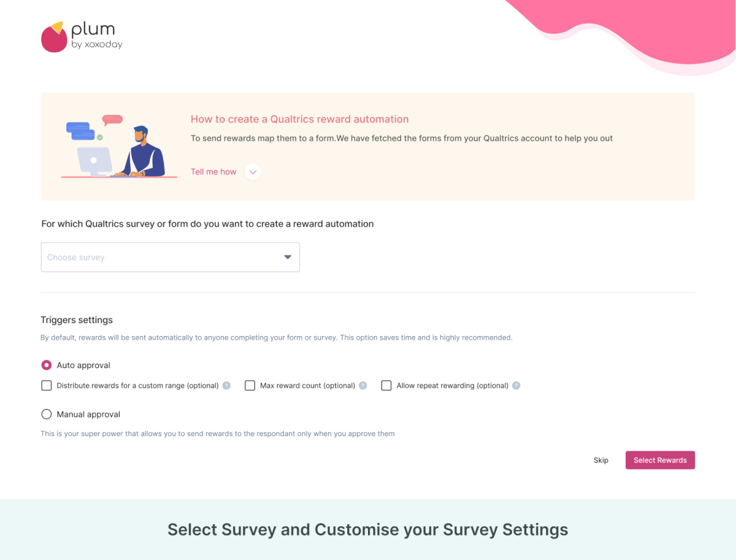Click the red speech bubble icon in illustration
736x560 pixels.
click(112, 120)
